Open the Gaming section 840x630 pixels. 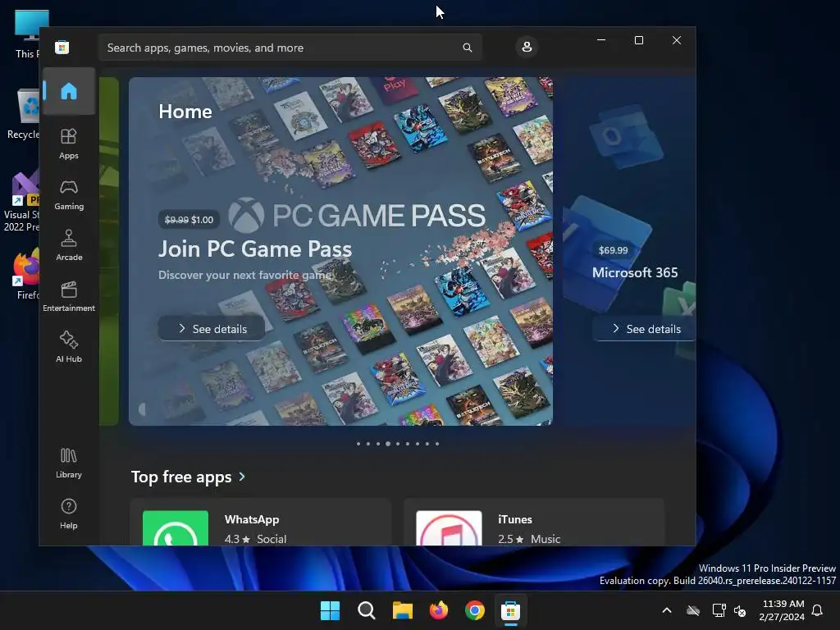coord(69,195)
